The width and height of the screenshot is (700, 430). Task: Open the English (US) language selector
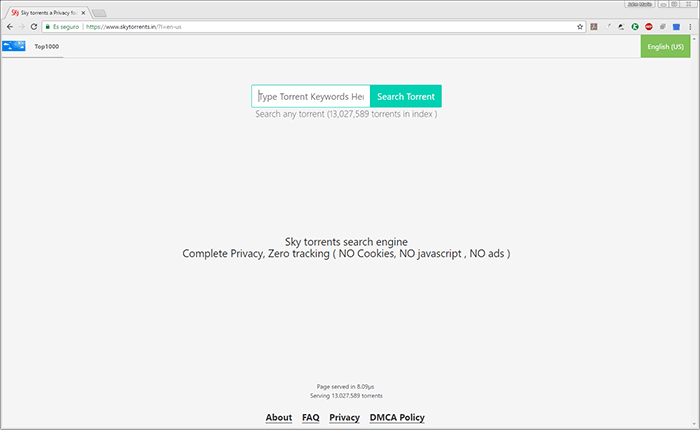(665, 46)
